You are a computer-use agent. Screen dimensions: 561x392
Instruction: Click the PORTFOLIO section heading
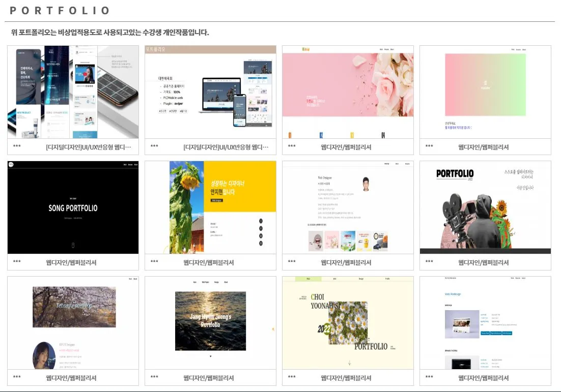[x=60, y=11]
